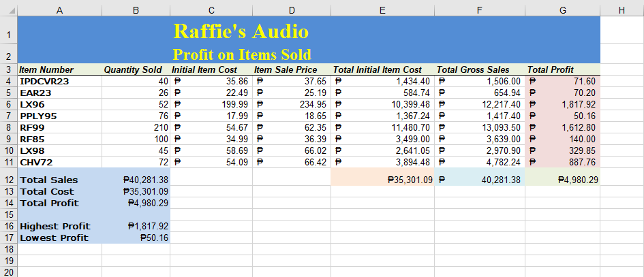Select the Quantity Sold header cell
The image size is (644, 277).
point(136,69)
